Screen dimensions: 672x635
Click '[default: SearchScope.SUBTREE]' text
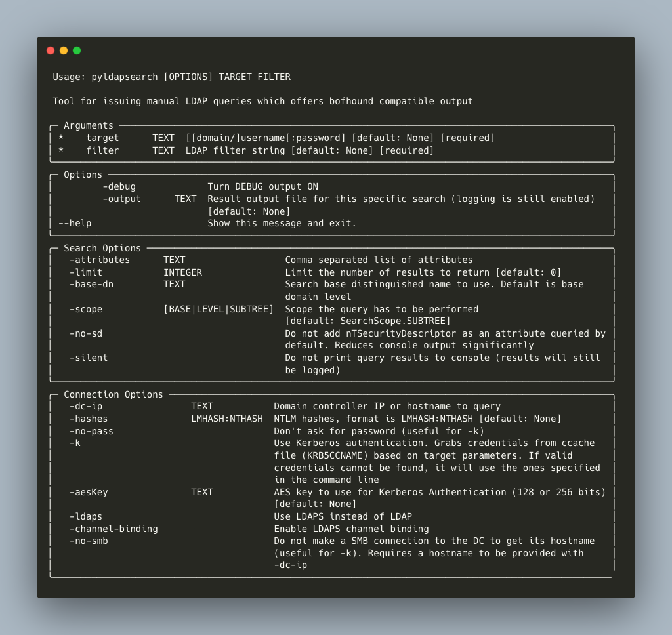pos(367,321)
